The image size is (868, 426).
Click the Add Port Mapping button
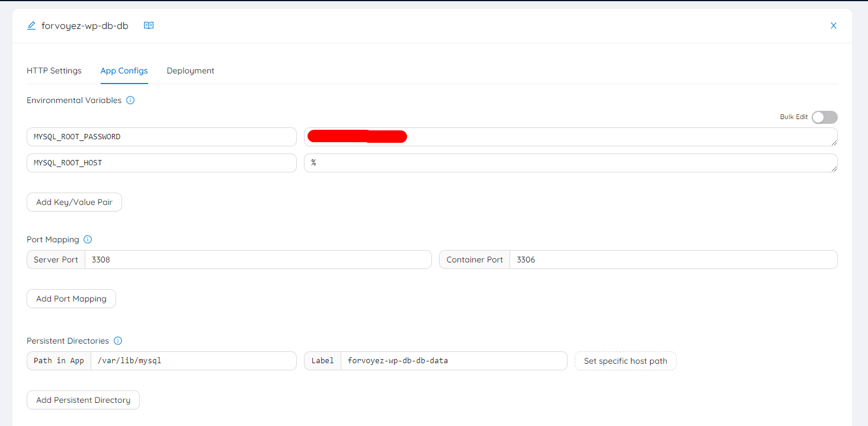click(x=71, y=299)
